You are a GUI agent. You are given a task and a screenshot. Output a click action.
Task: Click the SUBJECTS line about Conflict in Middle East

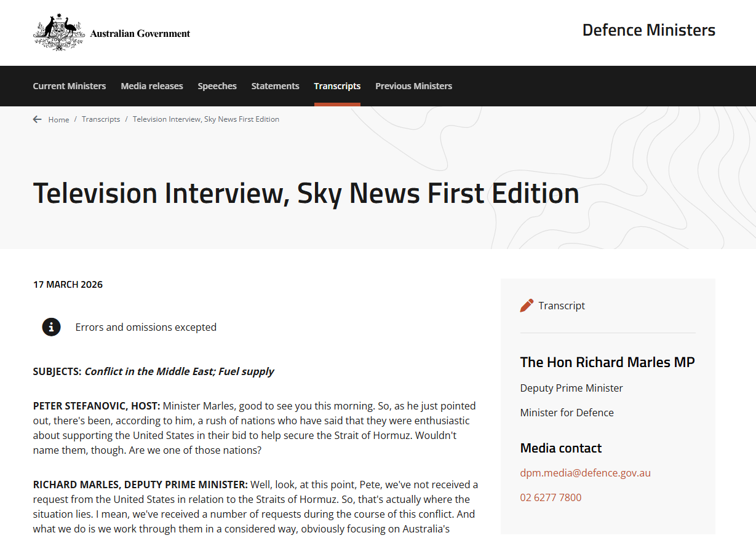[x=154, y=371]
